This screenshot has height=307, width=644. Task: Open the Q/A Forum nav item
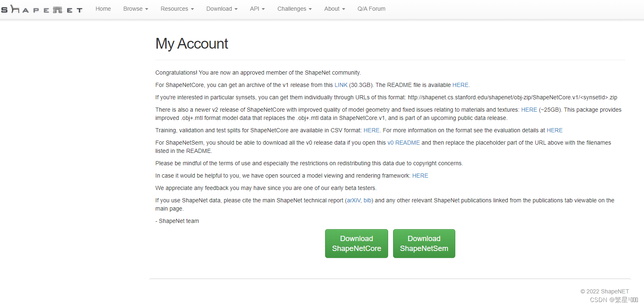tap(371, 9)
